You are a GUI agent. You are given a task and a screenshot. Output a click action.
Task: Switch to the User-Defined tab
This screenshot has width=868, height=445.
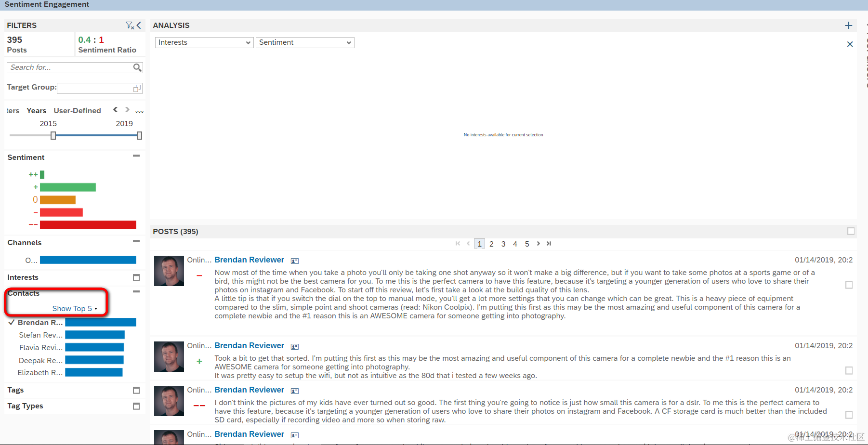pos(77,110)
